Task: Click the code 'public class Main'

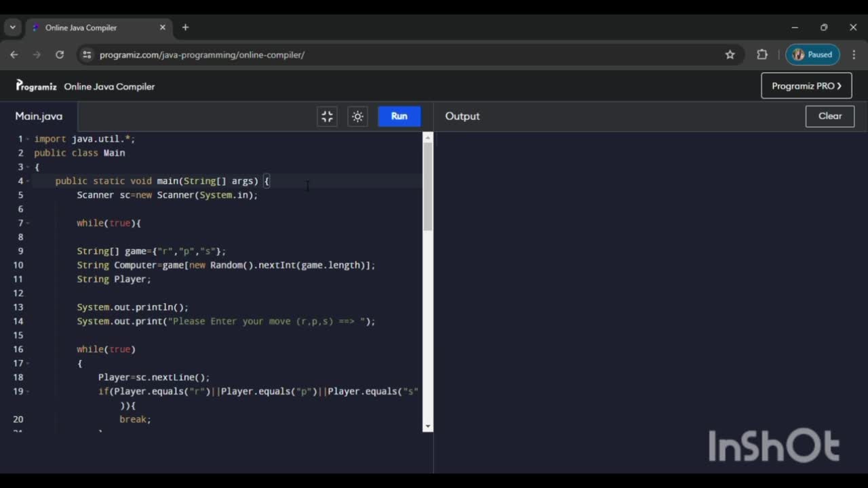Action: click(x=79, y=153)
